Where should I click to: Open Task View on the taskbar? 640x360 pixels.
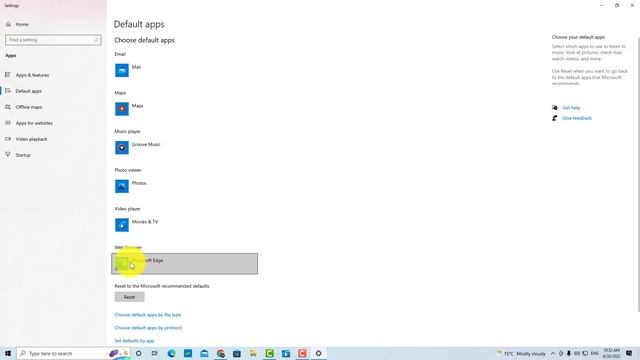[155, 353]
